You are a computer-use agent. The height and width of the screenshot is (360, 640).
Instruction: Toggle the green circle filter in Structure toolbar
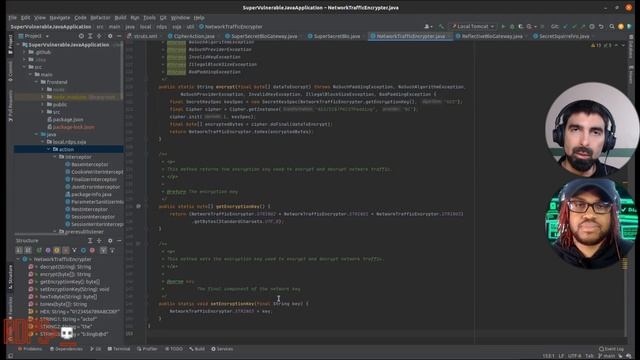coord(39,250)
